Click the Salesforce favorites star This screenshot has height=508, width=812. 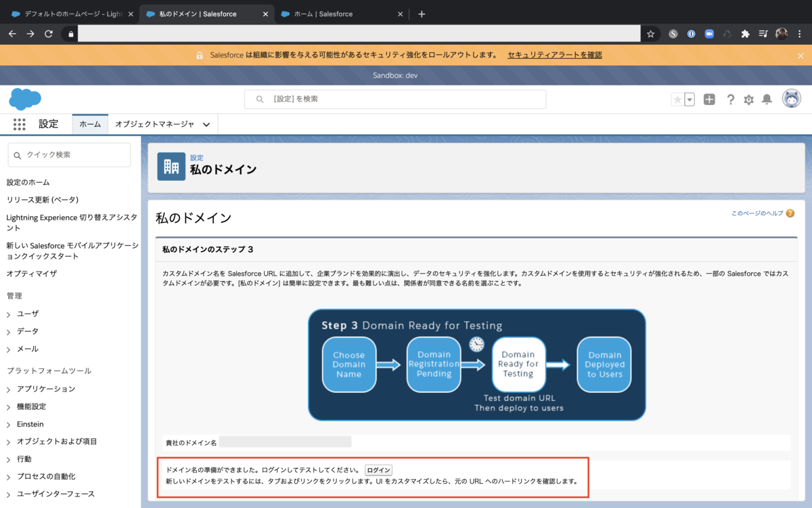pyautogui.click(x=677, y=100)
